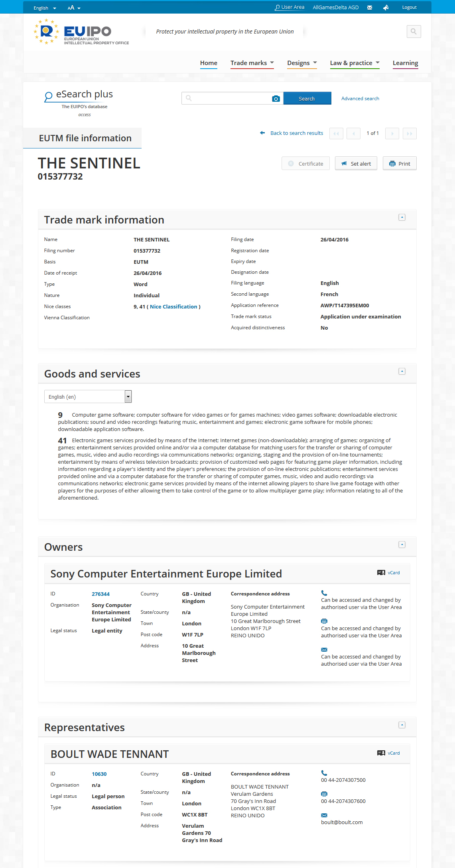Click the megaphone notifications icon in top bar

coord(386,8)
